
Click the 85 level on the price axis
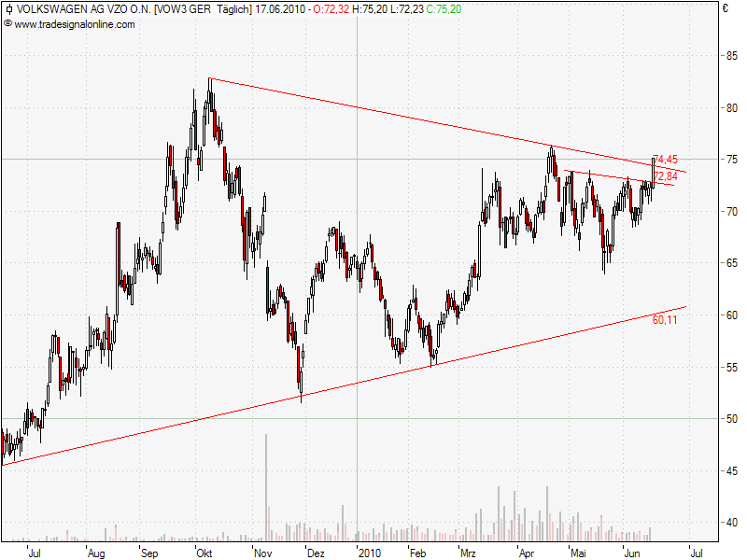pyautogui.click(x=731, y=55)
